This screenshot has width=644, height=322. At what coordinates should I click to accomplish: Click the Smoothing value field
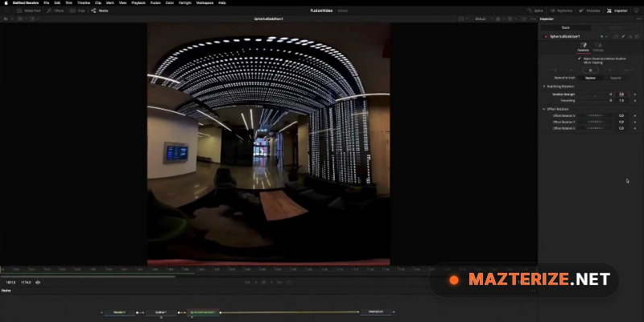click(x=621, y=101)
